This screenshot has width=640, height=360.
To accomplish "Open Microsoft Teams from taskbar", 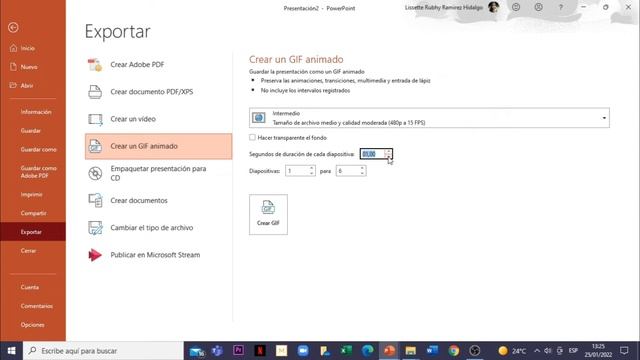I will click(217, 351).
